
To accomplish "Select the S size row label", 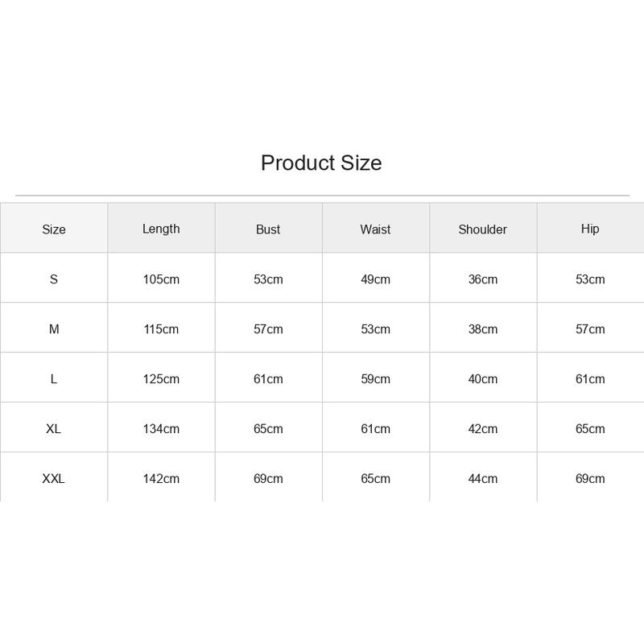I will 54,279.
